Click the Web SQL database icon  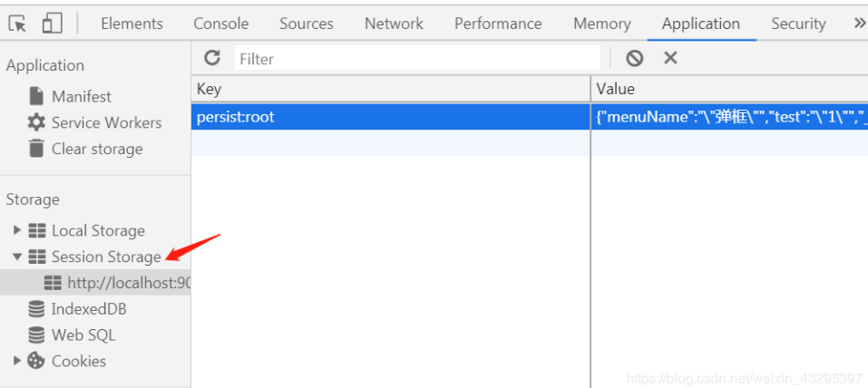[36, 335]
